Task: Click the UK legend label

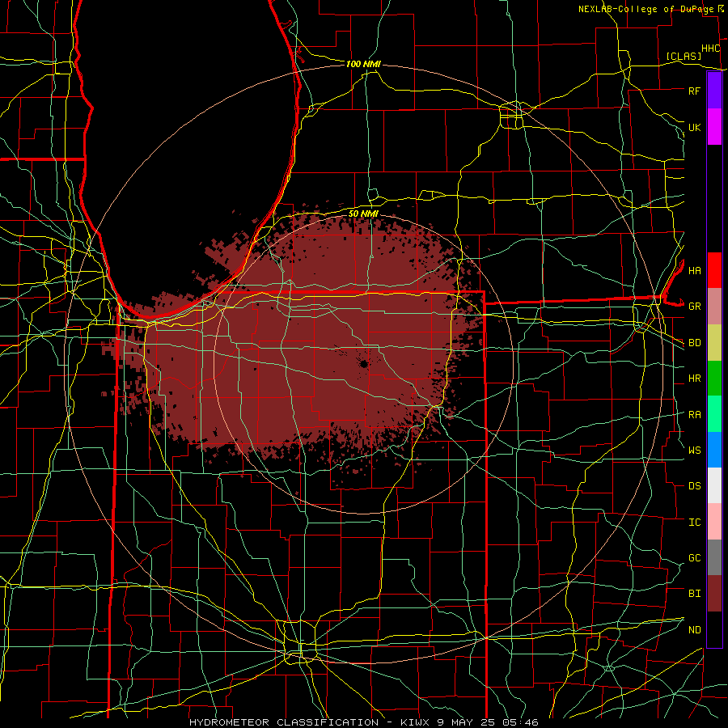Action: pyautogui.click(x=694, y=127)
